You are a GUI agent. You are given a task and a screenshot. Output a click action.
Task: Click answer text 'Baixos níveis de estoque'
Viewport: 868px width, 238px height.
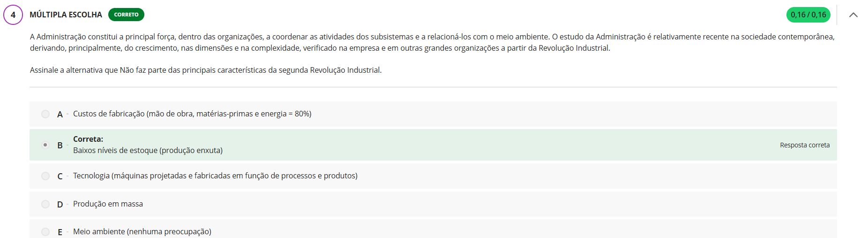coord(148,151)
